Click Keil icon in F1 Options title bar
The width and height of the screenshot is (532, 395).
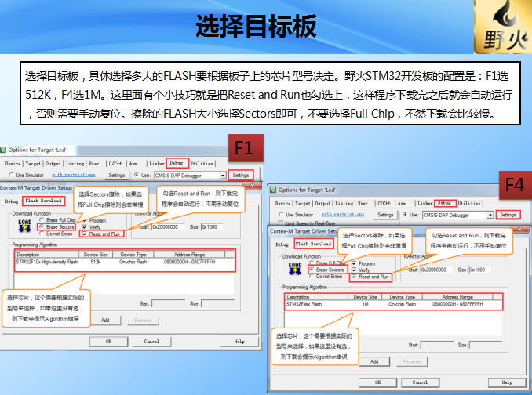3,150
